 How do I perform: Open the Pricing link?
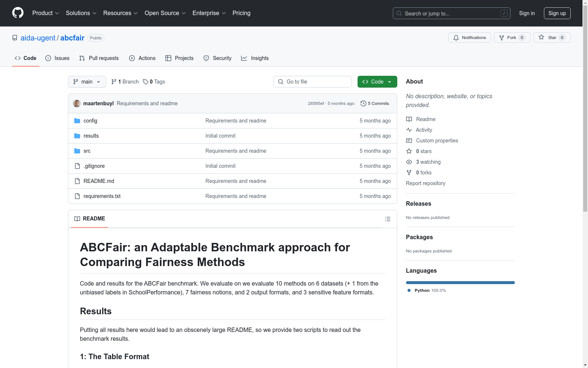tap(241, 13)
